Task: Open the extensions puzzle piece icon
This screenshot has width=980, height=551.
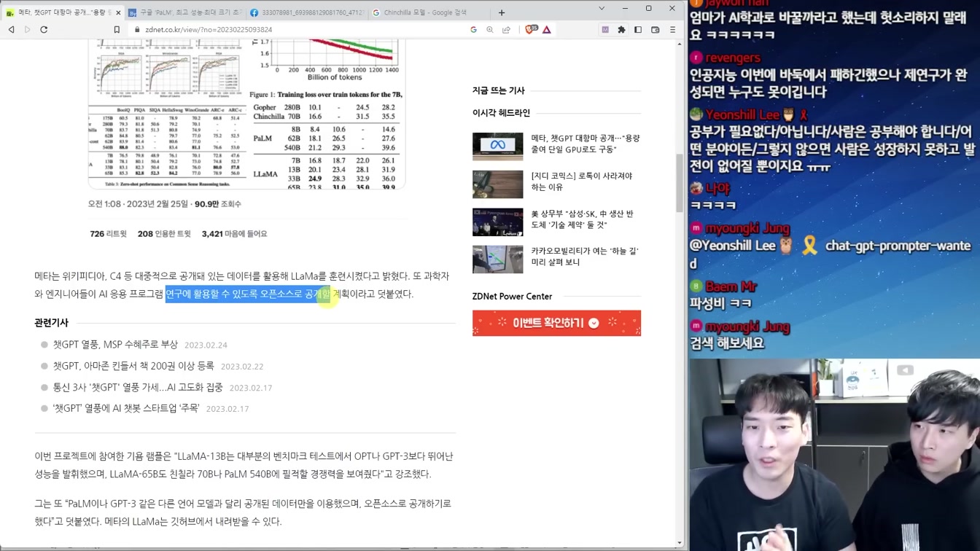Action: tap(621, 30)
